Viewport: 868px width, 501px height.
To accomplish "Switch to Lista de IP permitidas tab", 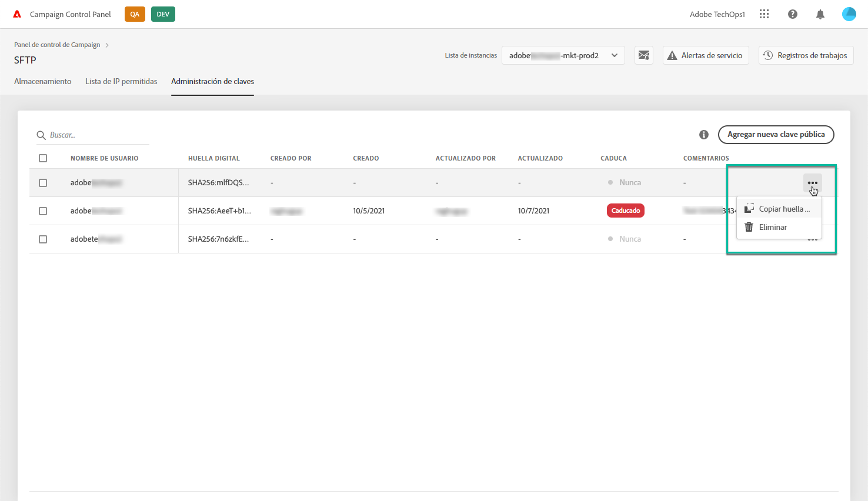I will tap(121, 81).
